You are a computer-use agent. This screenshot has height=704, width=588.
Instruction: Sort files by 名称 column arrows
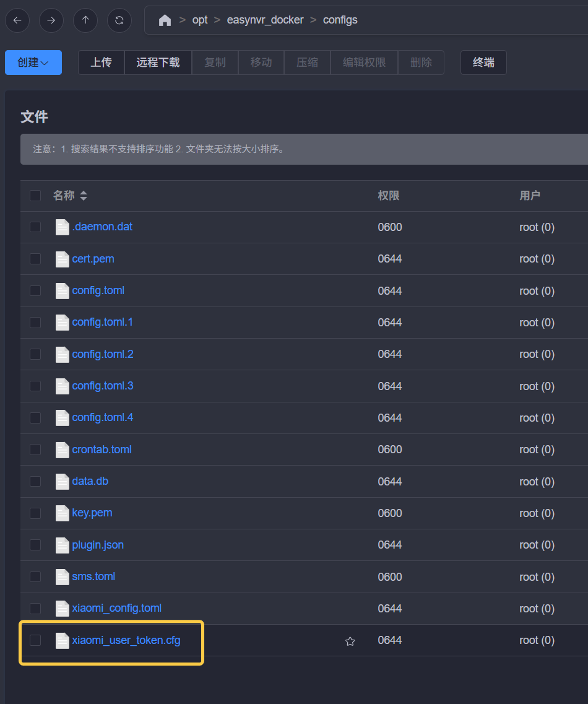coord(84,196)
